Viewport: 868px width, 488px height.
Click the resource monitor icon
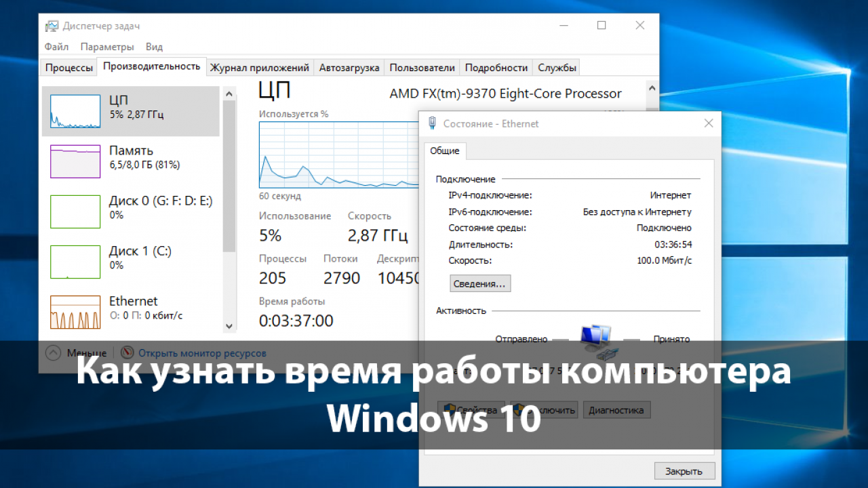coord(127,352)
